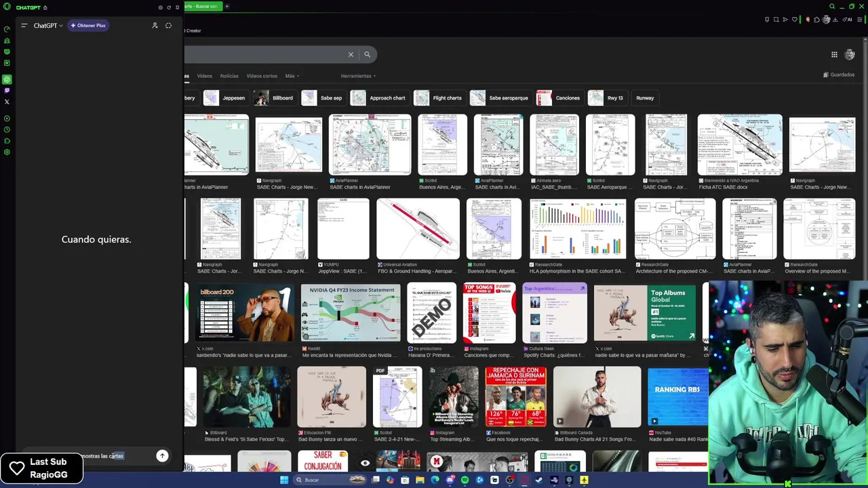Clear the Google search box with the X
Image resolution: width=868 pixels, height=488 pixels.
[351, 54]
